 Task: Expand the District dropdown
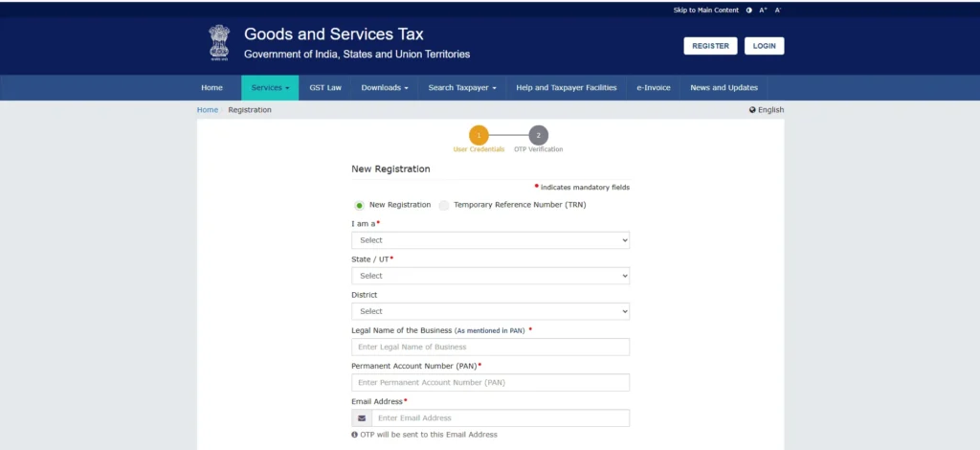coord(490,311)
